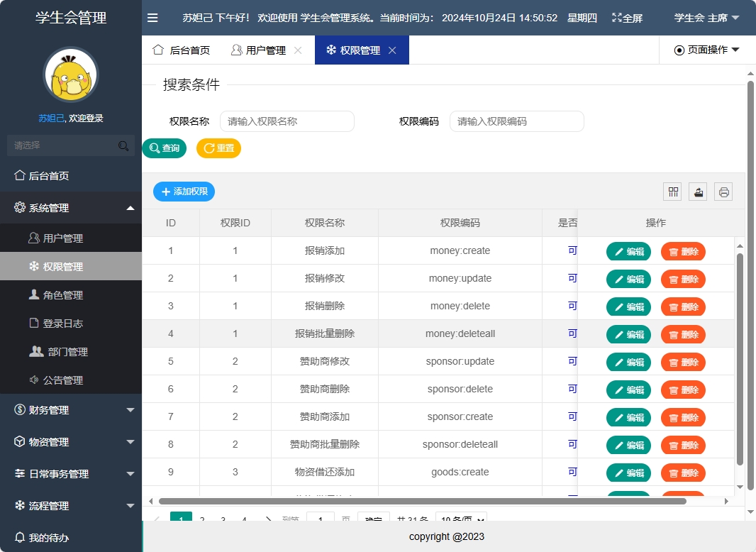The height and width of the screenshot is (552, 756).
Task: Click the 权限名称 input field
Action: (x=287, y=121)
